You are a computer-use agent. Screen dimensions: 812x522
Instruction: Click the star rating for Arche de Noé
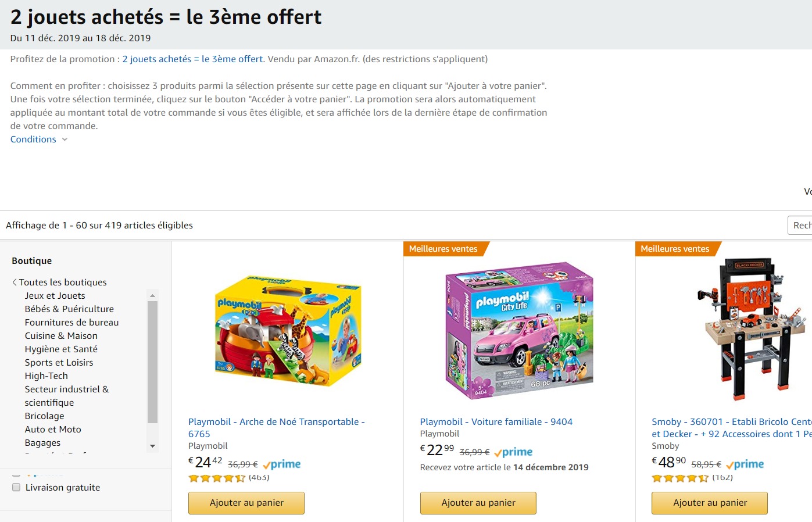point(216,478)
